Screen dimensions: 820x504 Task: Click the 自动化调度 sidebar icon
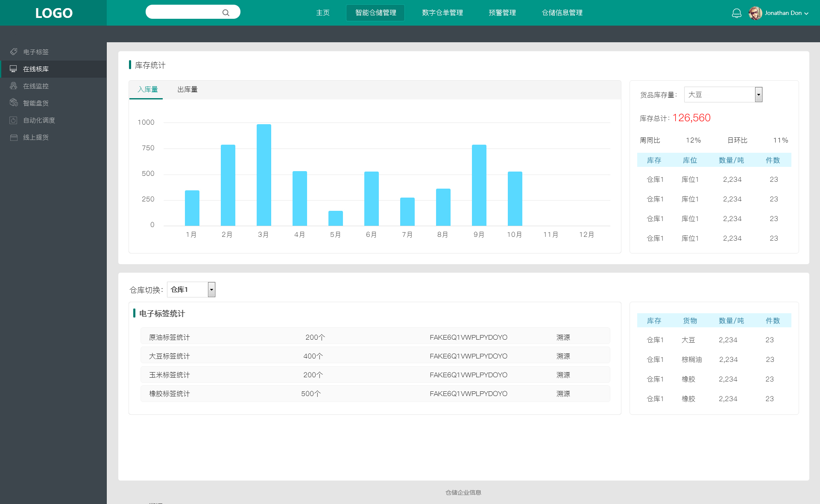(14, 120)
